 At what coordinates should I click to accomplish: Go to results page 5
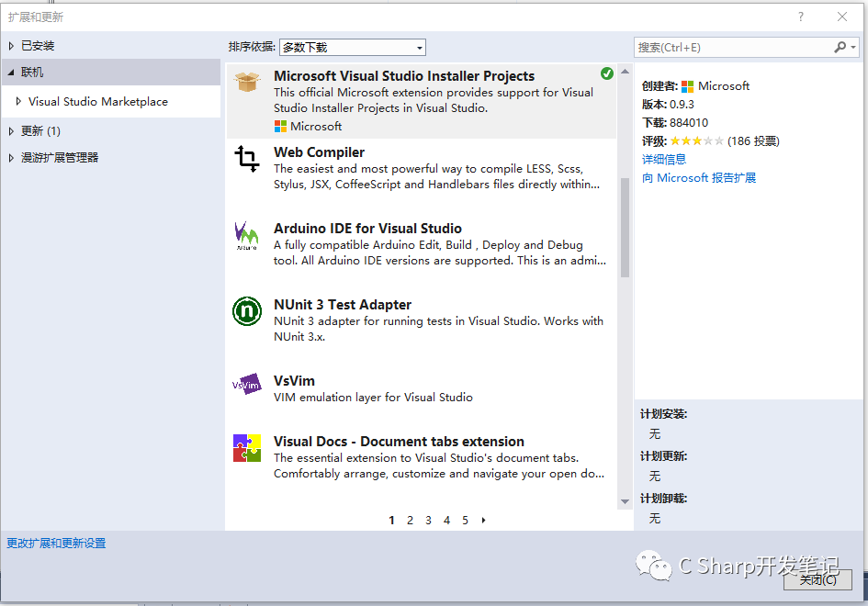click(x=465, y=521)
